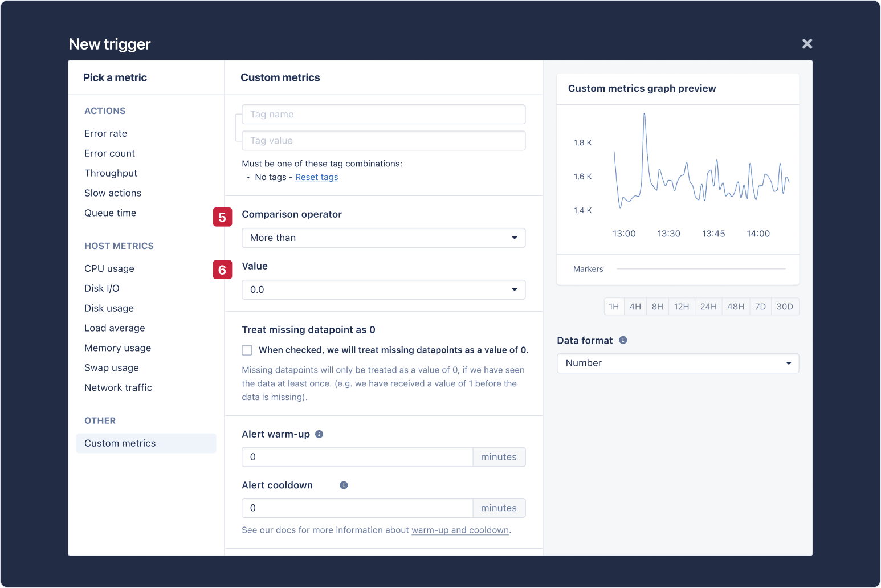Focus the Tag value field
The image size is (881, 588).
point(384,141)
